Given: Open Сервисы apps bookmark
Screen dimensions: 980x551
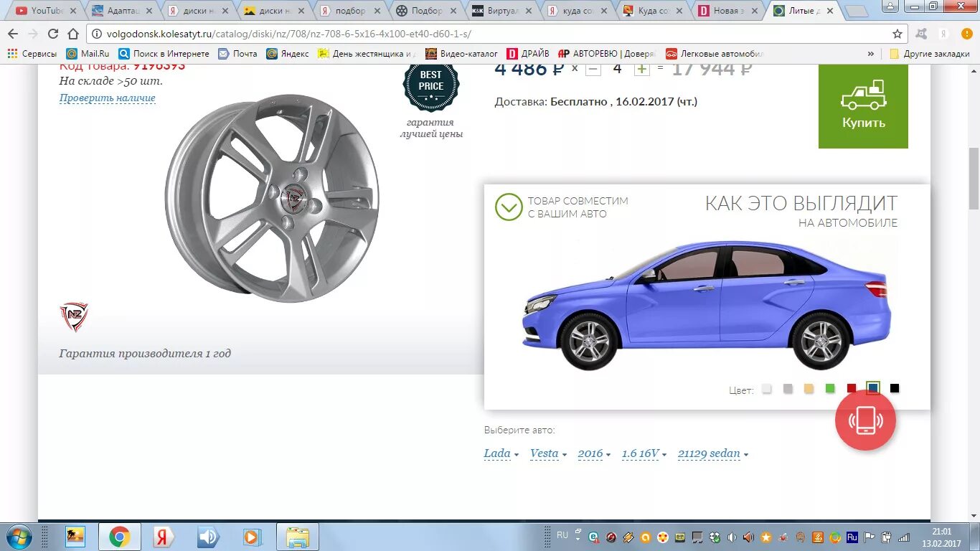Looking at the screenshot, I should [x=33, y=54].
